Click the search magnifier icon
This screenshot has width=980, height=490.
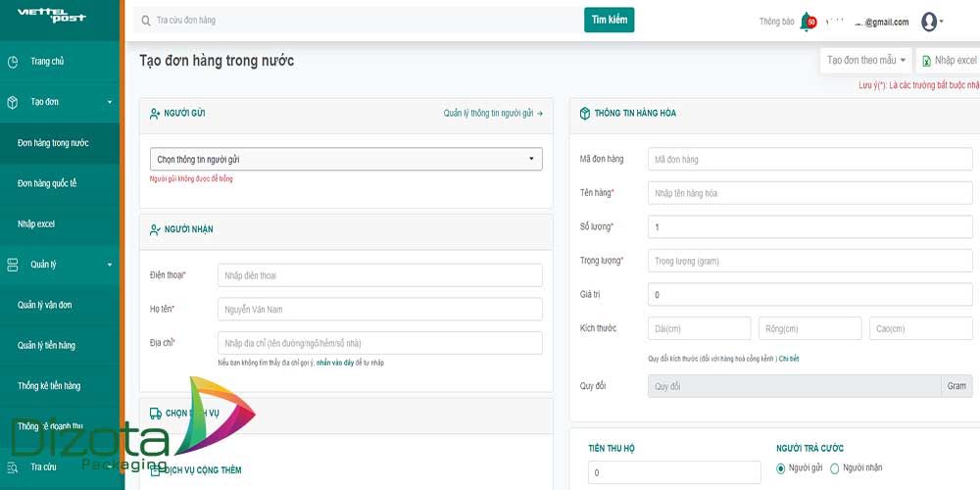pos(146,21)
